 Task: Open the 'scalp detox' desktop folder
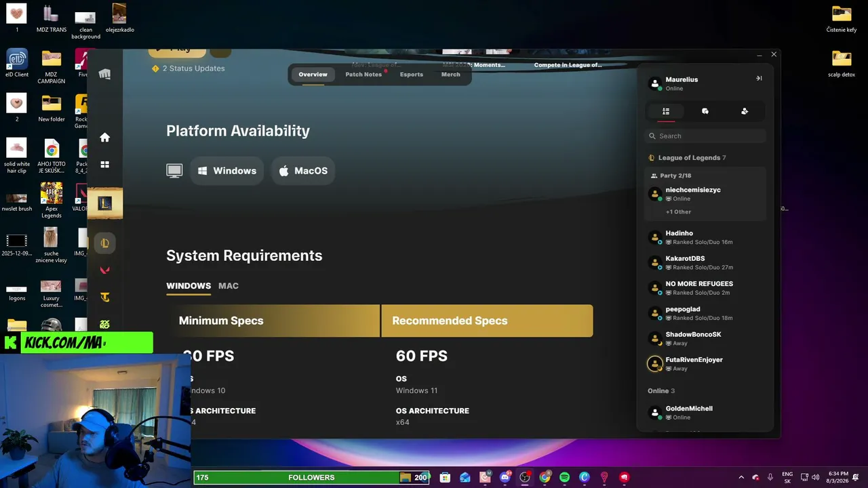(842, 64)
